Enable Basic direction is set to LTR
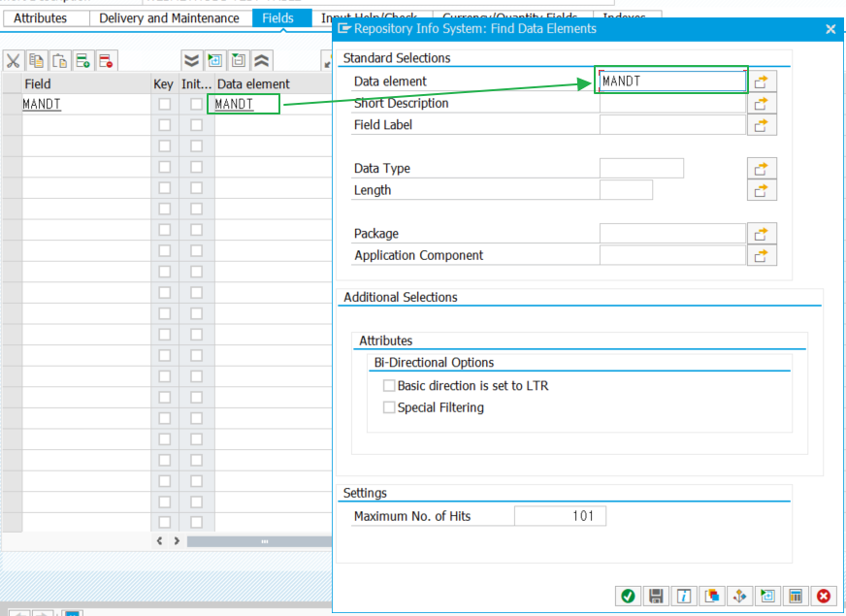This screenshot has width=846, height=616. click(389, 386)
